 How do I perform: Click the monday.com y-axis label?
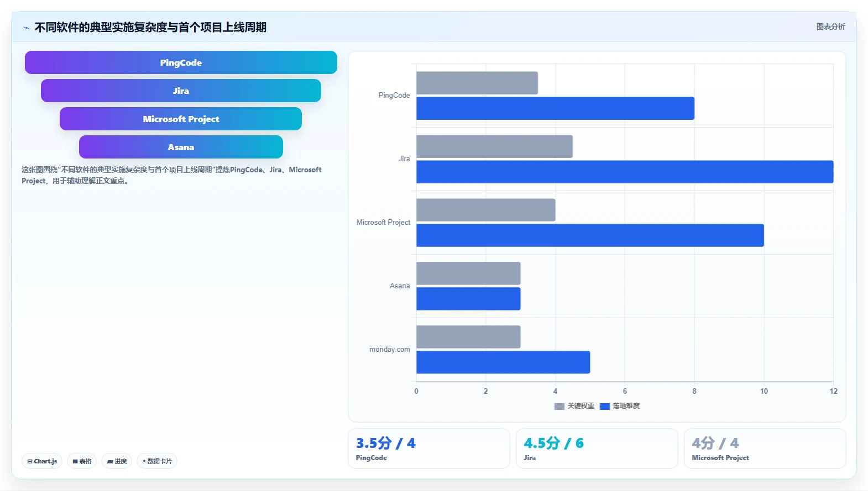(390, 350)
